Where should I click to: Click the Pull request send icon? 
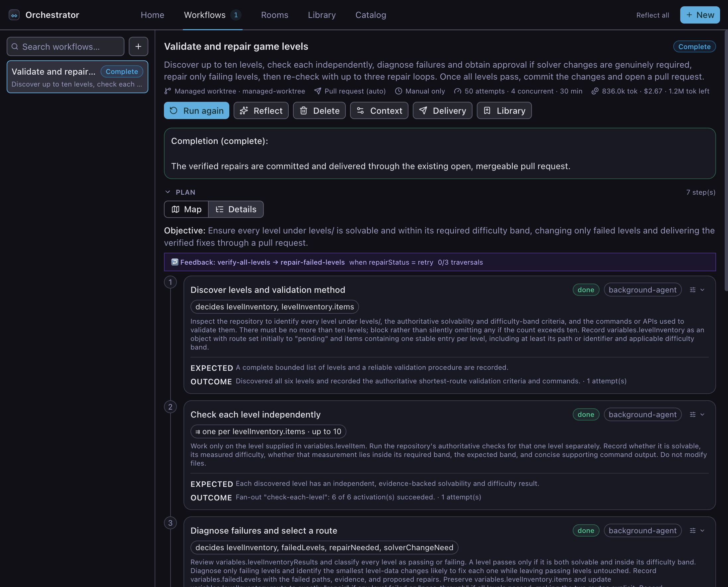(x=317, y=91)
